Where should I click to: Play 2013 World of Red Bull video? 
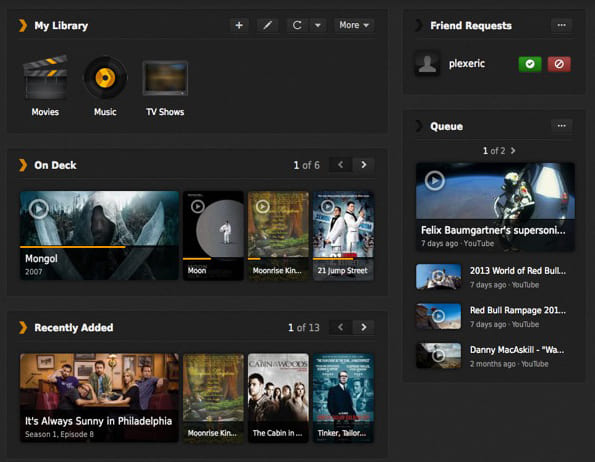point(439,277)
